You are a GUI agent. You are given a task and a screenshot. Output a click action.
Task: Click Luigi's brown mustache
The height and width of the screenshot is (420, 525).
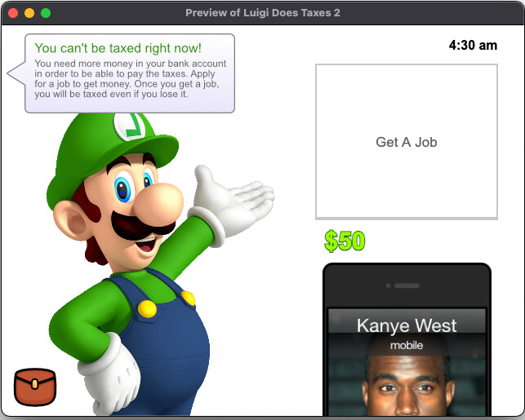[133, 227]
